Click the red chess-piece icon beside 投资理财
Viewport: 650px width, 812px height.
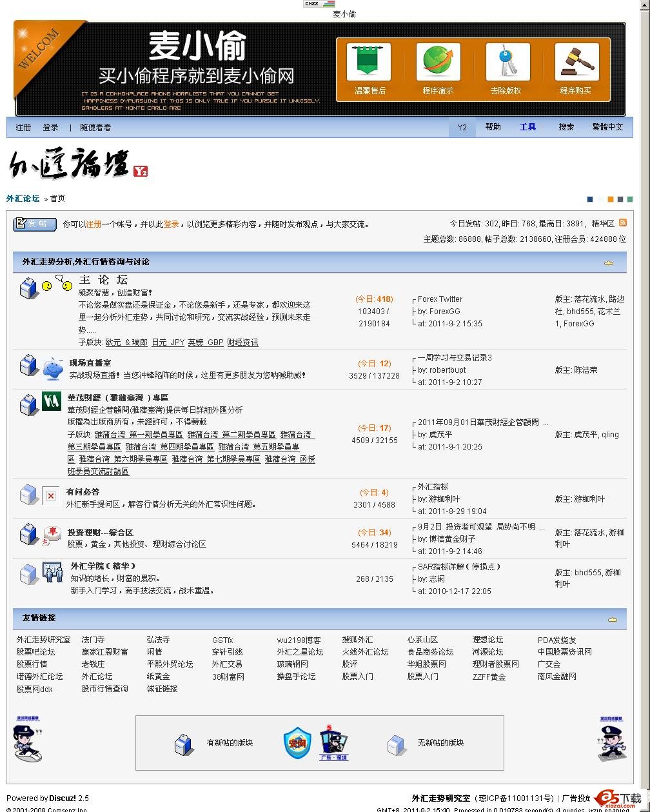click(52, 535)
